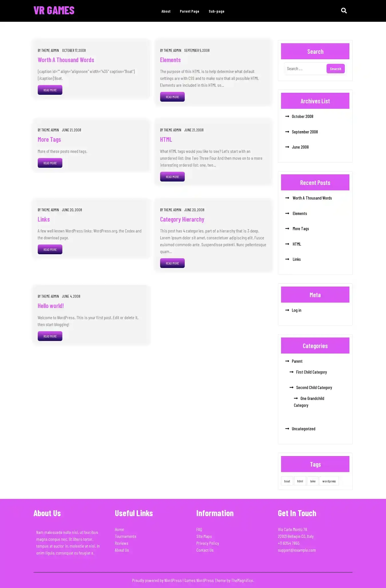Screen dimensions: 386x588
Task: Open September 2008 archive link
Action: coord(305,132)
